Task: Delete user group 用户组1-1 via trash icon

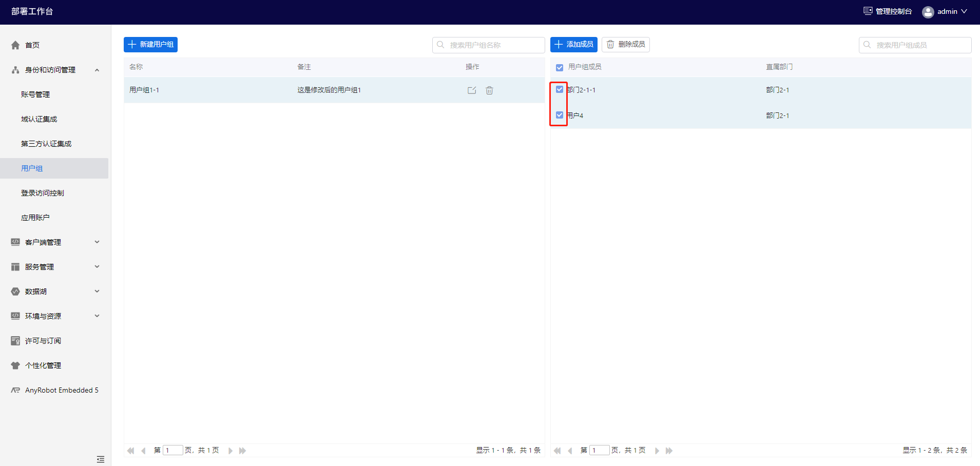Action: pos(489,90)
